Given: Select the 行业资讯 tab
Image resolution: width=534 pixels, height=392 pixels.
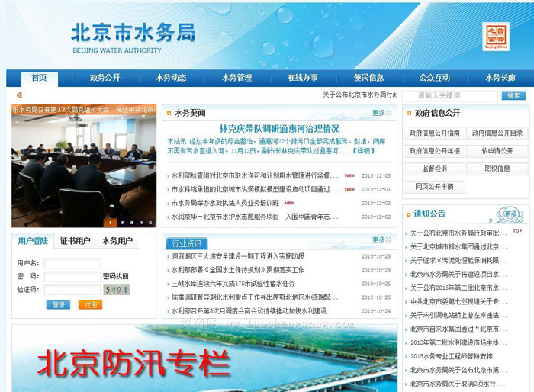Looking at the screenshot, I should point(187,243).
